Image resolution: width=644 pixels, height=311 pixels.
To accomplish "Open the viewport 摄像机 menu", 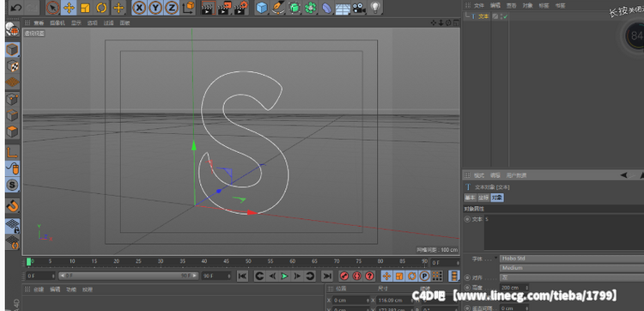I will click(57, 23).
